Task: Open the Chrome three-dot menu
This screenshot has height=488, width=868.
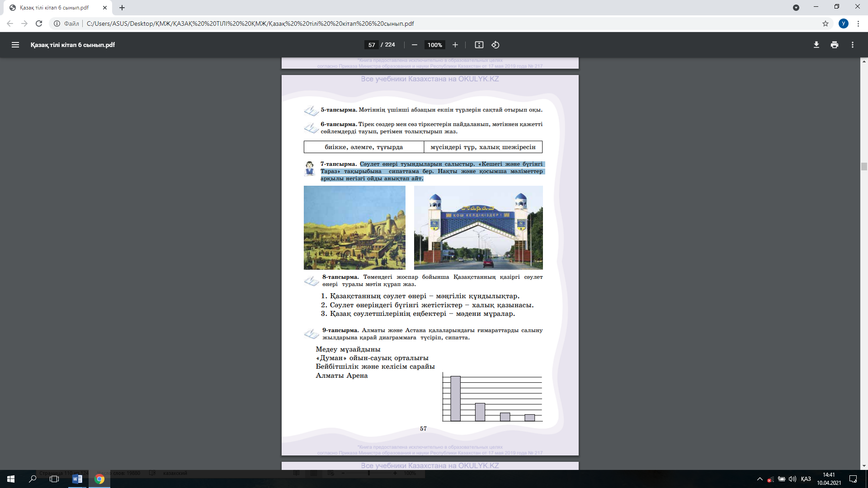Action: pos(858,23)
